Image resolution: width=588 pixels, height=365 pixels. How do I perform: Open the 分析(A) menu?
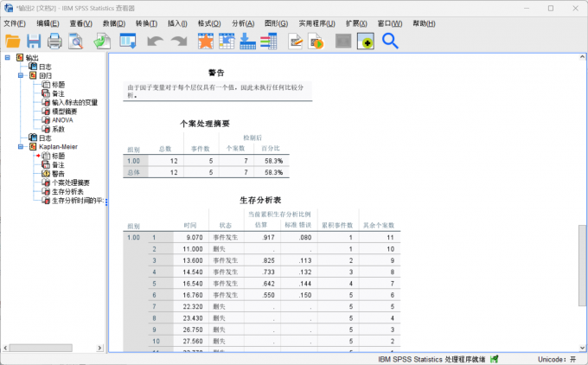[243, 23]
